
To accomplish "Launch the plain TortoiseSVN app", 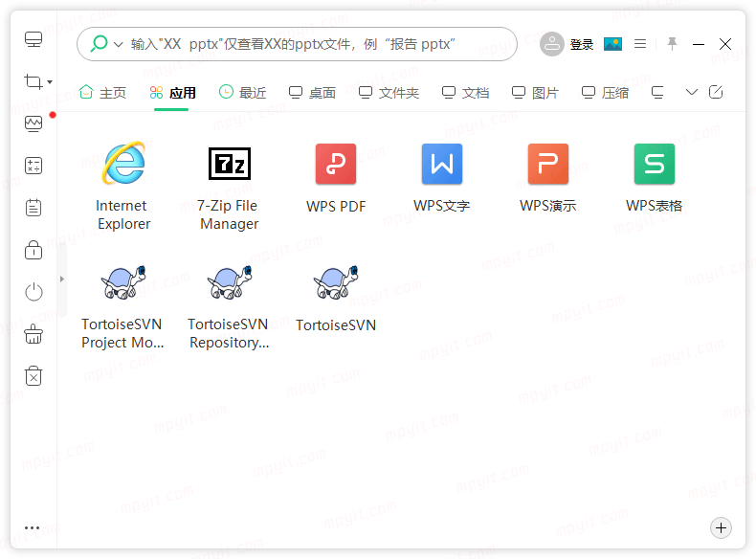I will [336, 282].
